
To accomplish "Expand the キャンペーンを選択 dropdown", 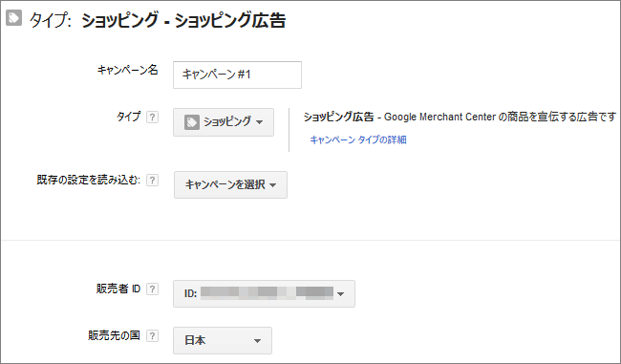I will [230, 184].
